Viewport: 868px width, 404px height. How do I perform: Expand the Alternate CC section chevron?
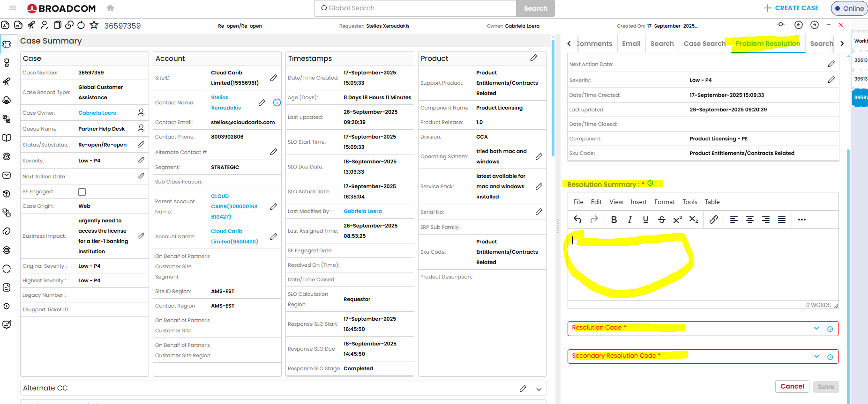click(x=539, y=389)
